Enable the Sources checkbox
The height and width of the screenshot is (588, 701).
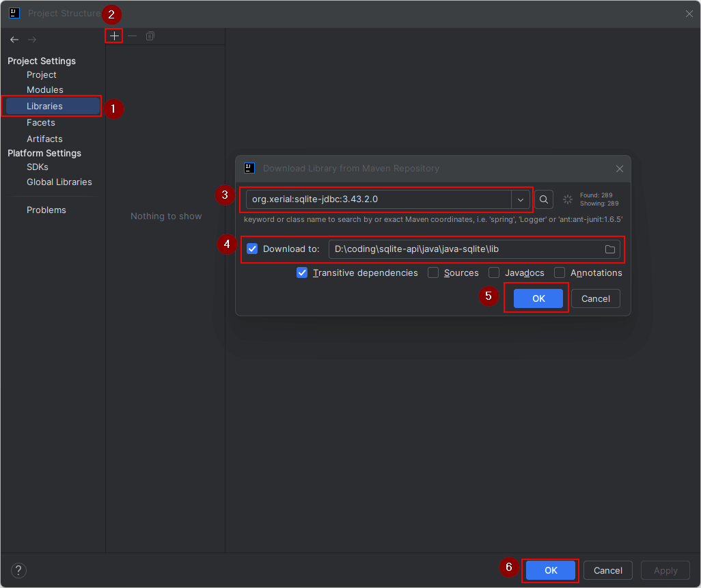(433, 272)
